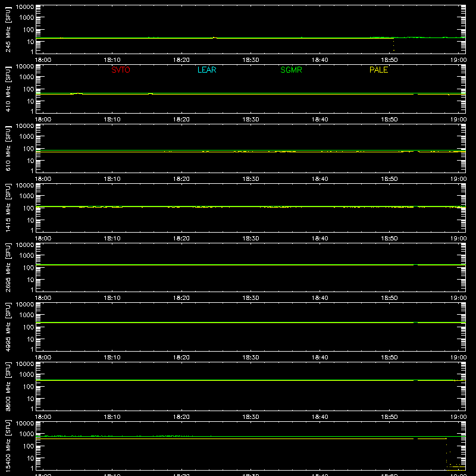The height and width of the screenshot is (476, 476).
Task: Click '18:50' time label below 245 MHz plot
Action: coord(390,60)
